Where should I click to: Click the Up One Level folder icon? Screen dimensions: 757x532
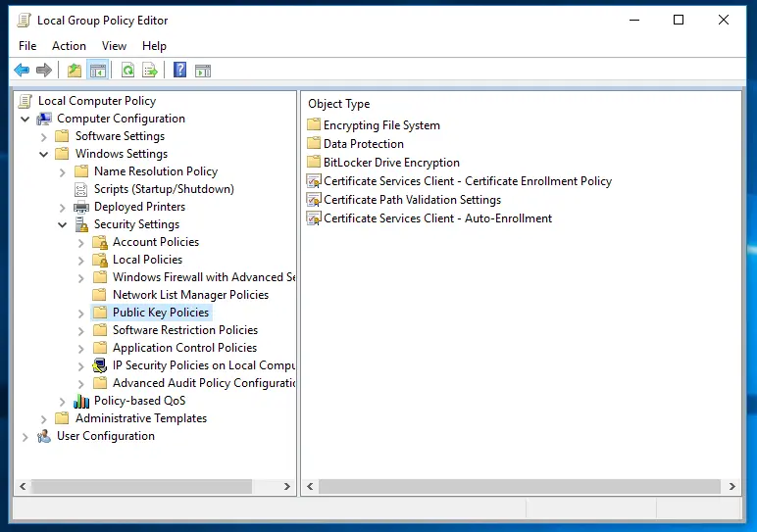pos(75,70)
